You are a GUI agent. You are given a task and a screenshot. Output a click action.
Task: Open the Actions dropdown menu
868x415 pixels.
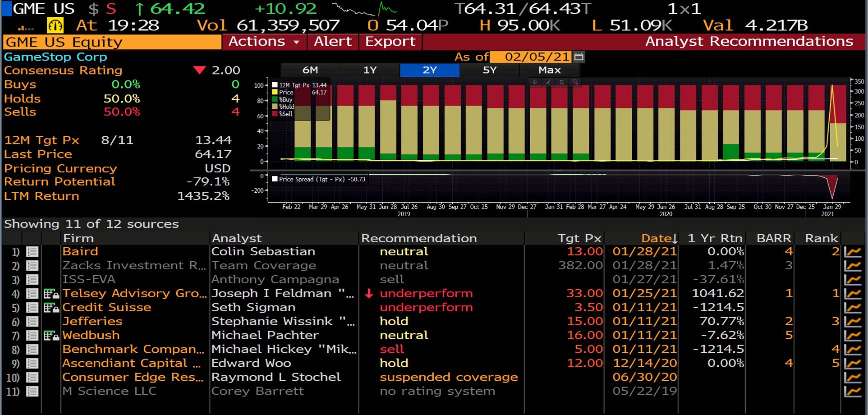[264, 42]
